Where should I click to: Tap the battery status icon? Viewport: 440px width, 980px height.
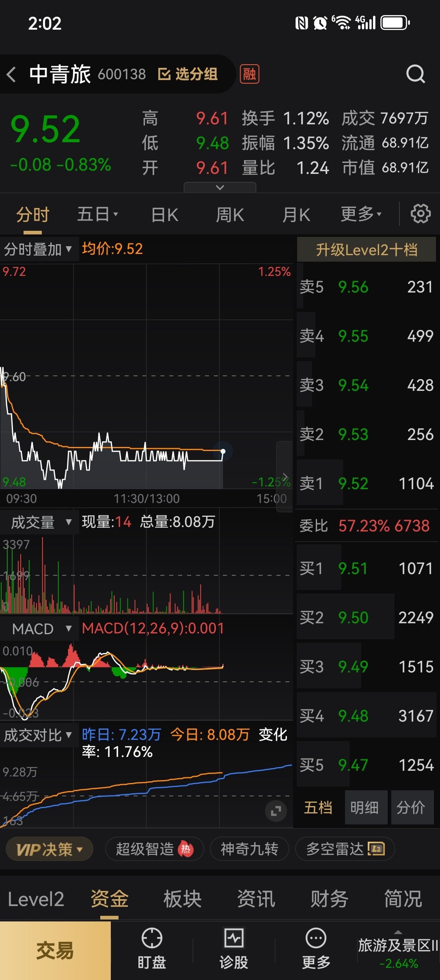pyautogui.click(x=395, y=23)
